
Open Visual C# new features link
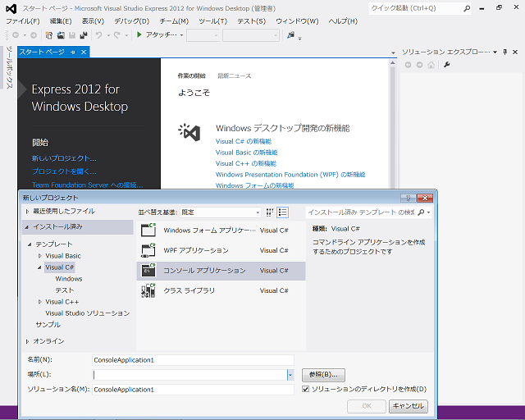click(244, 141)
